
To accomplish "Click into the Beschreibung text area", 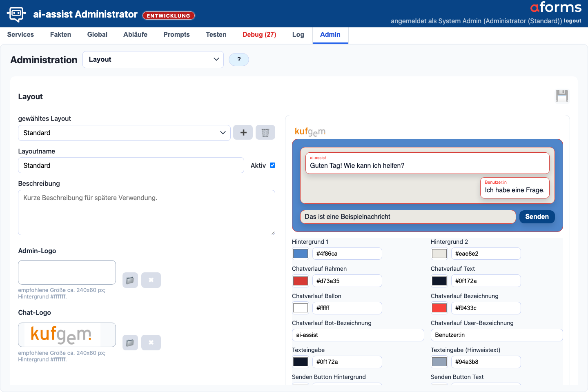I will pyautogui.click(x=147, y=212).
